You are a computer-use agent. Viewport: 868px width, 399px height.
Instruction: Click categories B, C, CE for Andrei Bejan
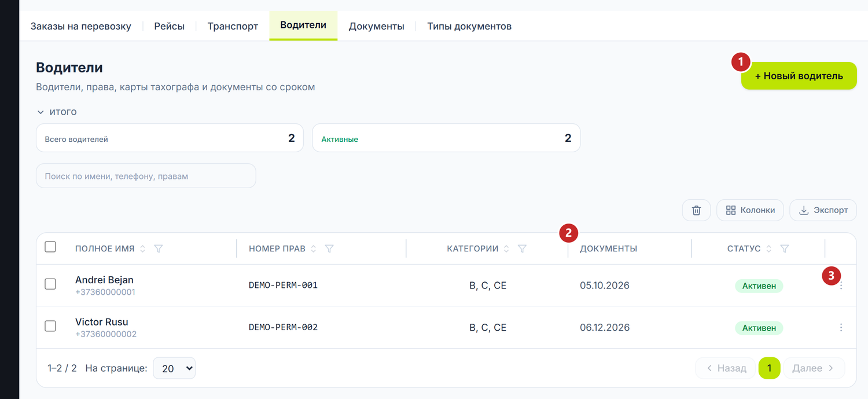488,285
